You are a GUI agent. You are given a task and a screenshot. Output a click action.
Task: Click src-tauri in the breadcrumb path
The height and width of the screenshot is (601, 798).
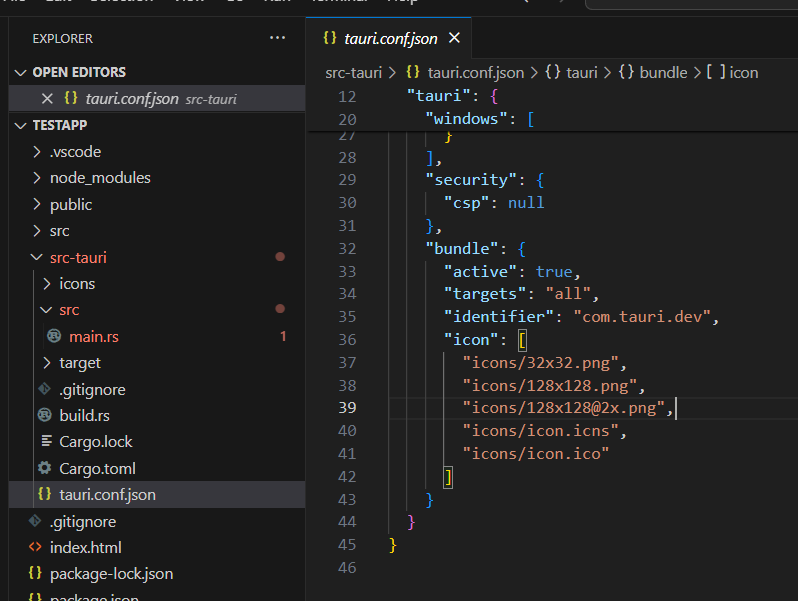(x=354, y=72)
